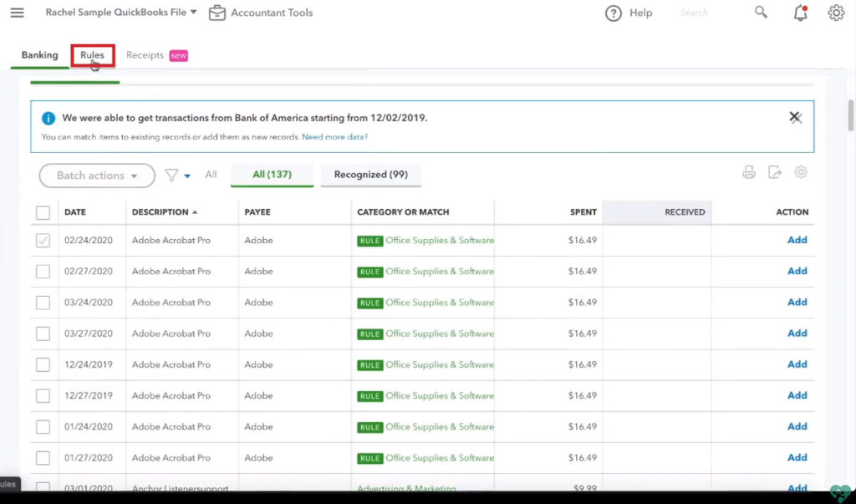Viewport: 856px width, 504px height.
Task: Open the hamburger navigation menu
Action: [17, 13]
